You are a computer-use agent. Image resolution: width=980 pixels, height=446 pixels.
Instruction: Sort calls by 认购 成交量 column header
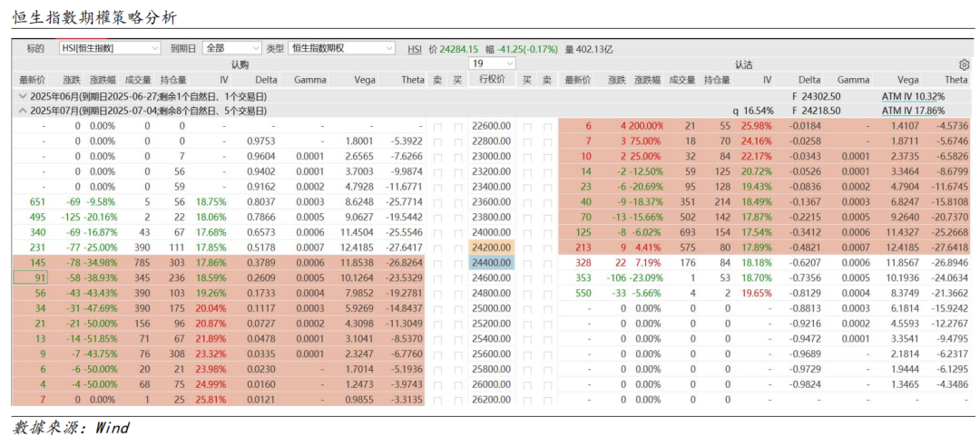[138, 80]
